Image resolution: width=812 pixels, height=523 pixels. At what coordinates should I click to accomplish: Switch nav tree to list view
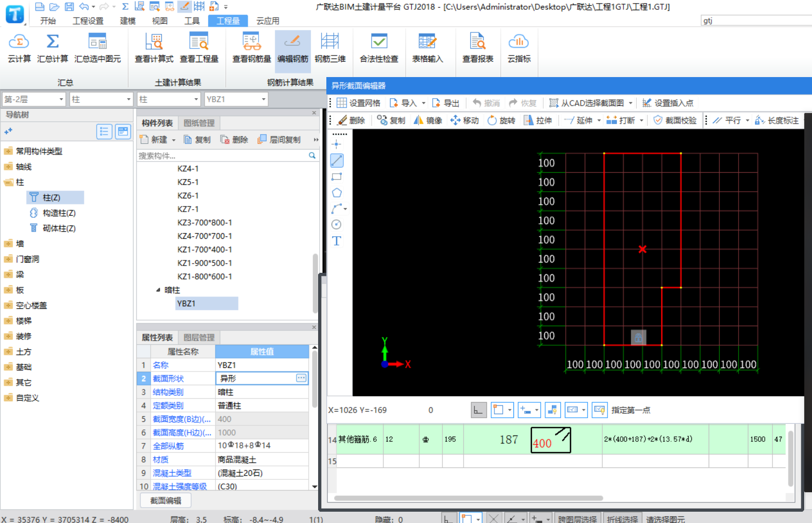[104, 132]
